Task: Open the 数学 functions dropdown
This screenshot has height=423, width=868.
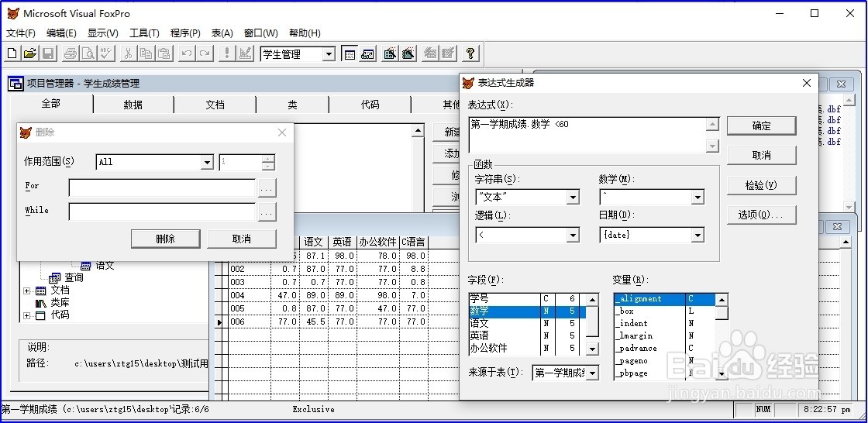Action: coord(697,197)
